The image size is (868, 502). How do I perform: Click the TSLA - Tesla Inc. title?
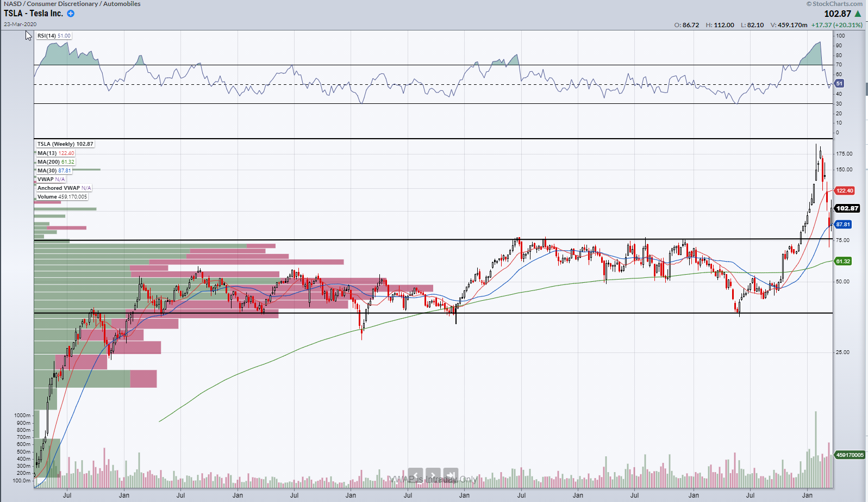click(x=34, y=14)
